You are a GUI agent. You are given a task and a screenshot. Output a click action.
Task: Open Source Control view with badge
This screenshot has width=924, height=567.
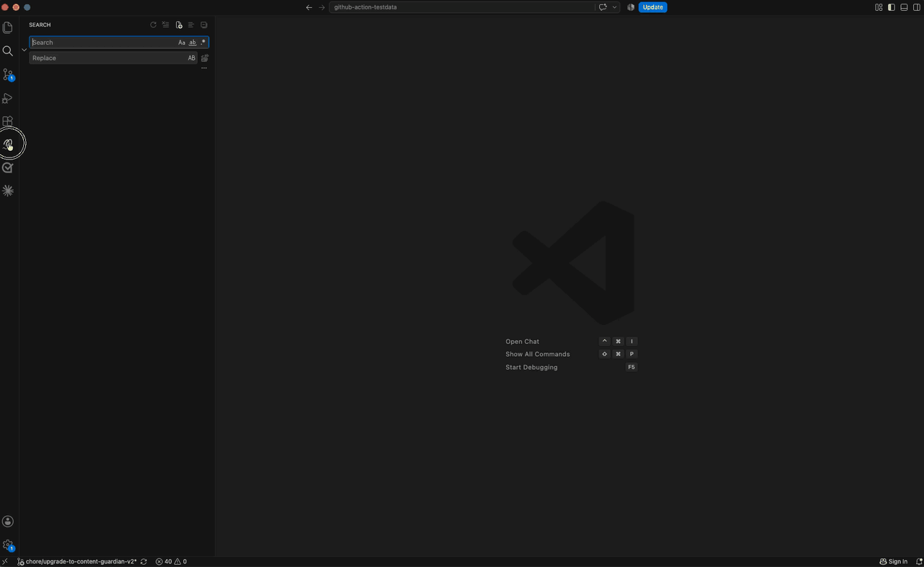click(8, 74)
